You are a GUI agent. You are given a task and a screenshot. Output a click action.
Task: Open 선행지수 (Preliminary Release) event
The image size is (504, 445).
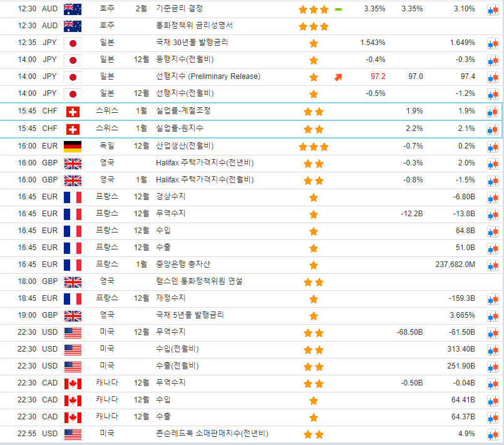point(208,76)
